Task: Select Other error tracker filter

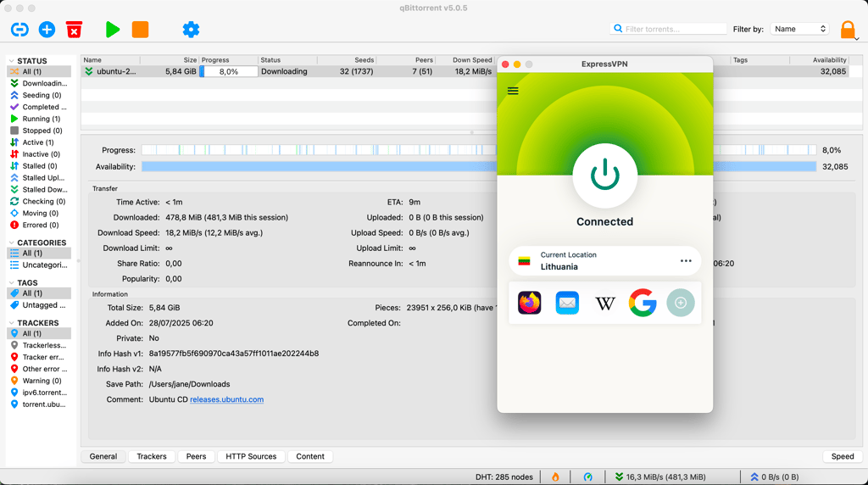Action: pyautogui.click(x=39, y=369)
